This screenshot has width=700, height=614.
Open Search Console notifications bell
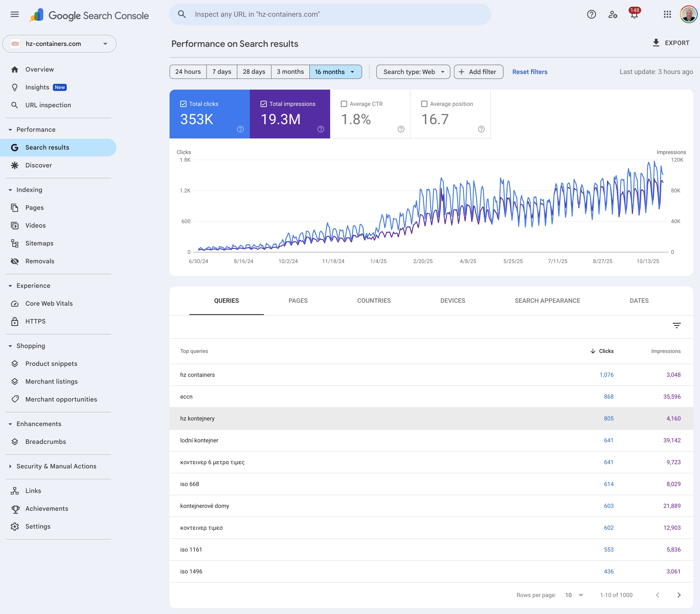634,14
